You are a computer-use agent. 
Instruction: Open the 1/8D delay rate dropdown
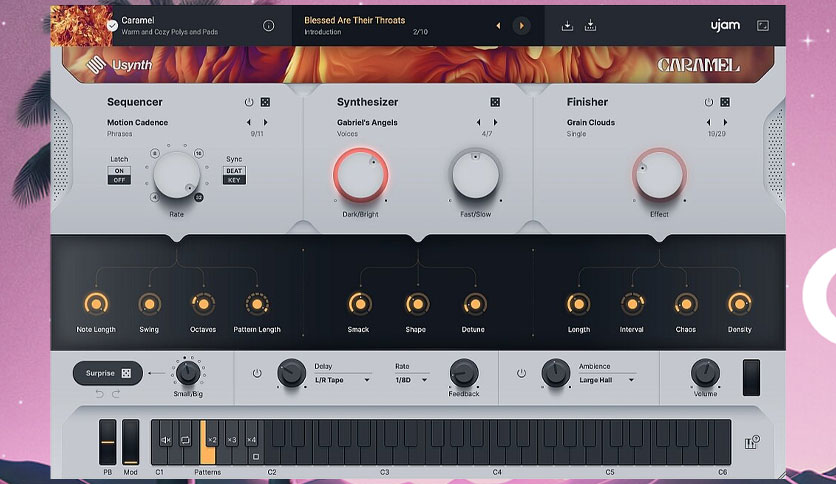pos(411,380)
